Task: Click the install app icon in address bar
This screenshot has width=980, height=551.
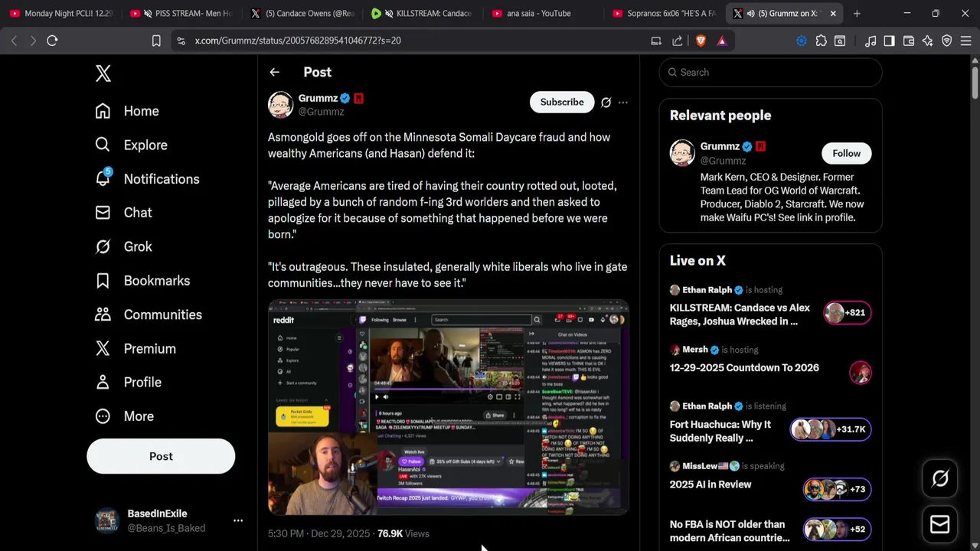Action: [x=656, y=41]
